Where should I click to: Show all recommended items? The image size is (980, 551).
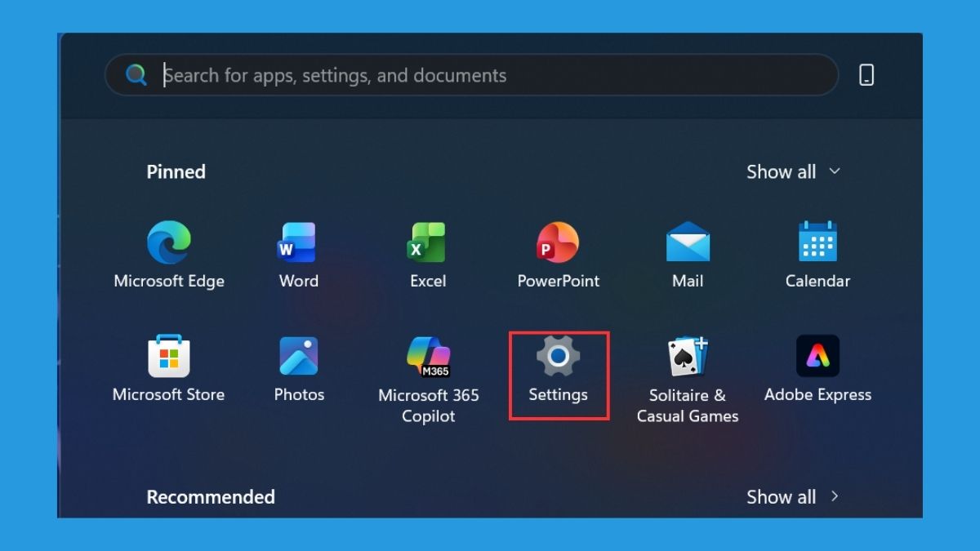point(793,497)
